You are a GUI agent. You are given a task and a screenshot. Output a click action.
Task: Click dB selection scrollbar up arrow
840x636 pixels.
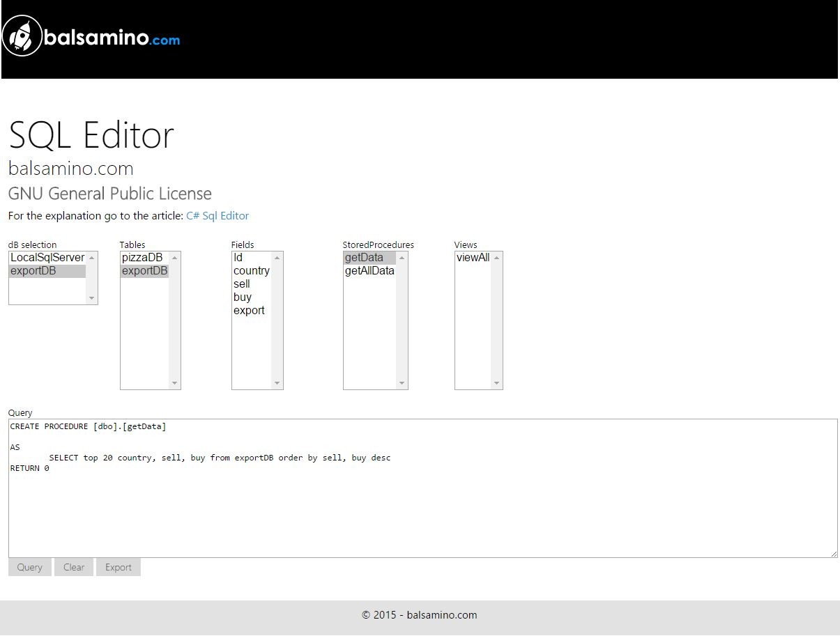click(x=91, y=258)
